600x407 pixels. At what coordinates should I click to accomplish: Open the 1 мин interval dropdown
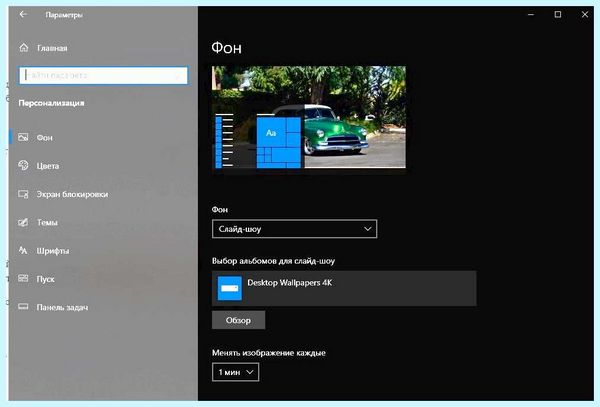tap(235, 372)
